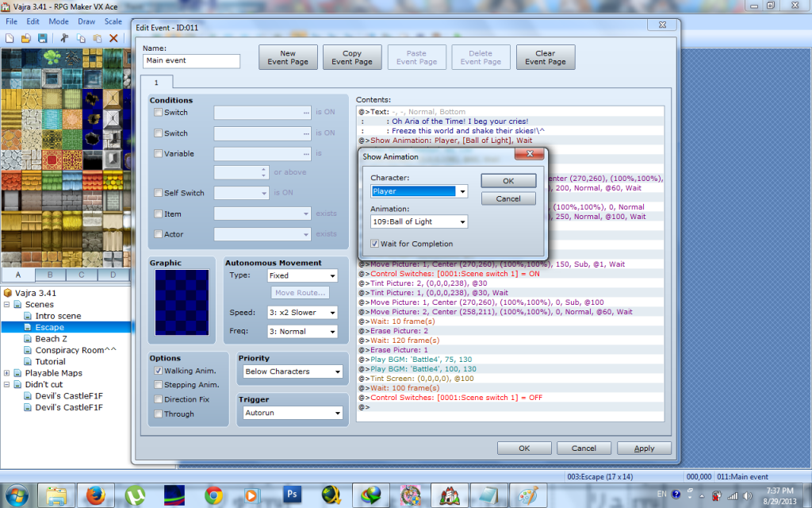
Task: Click the New Project toolbar icon
Action: pos(10,38)
